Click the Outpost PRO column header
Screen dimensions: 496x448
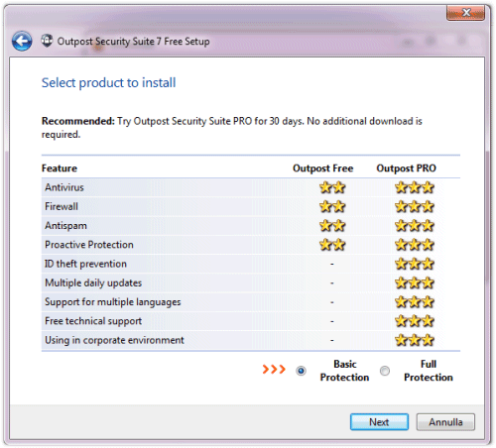click(x=407, y=168)
